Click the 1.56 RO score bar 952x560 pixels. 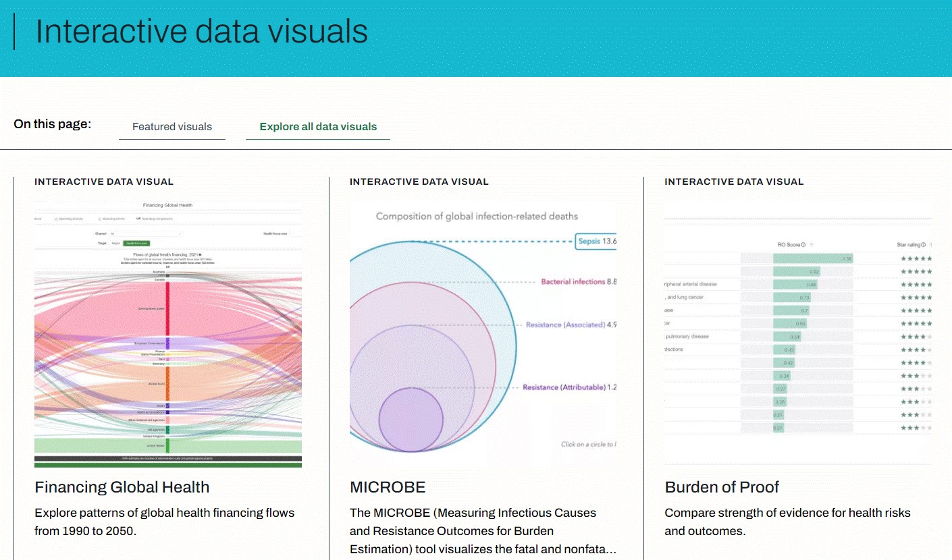[x=813, y=258]
